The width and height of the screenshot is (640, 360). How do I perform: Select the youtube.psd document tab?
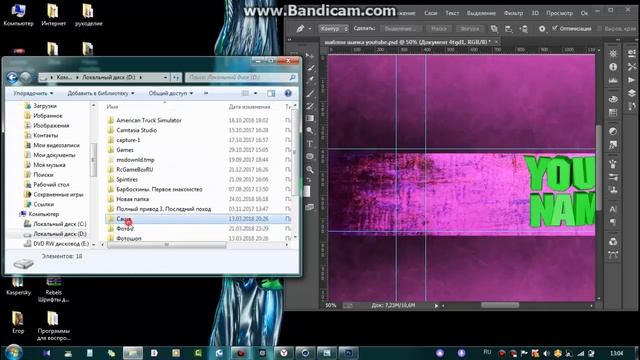click(x=407, y=42)
